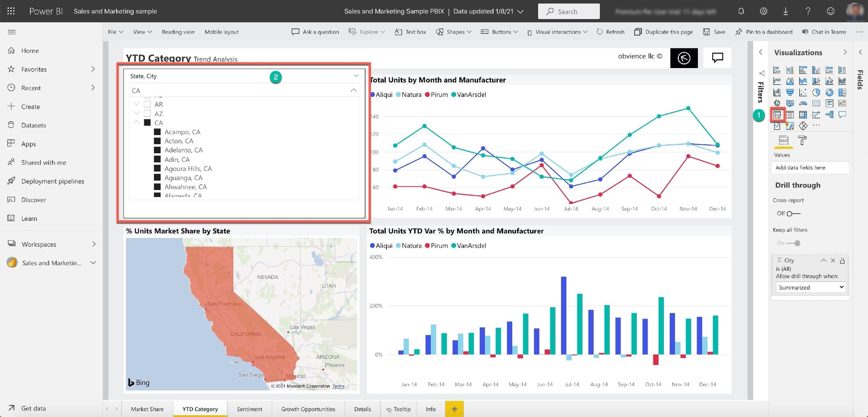The height and width of the screenshot is (417, 868).
Task: Select the scatter chart visual
Action: click(803, 92)
